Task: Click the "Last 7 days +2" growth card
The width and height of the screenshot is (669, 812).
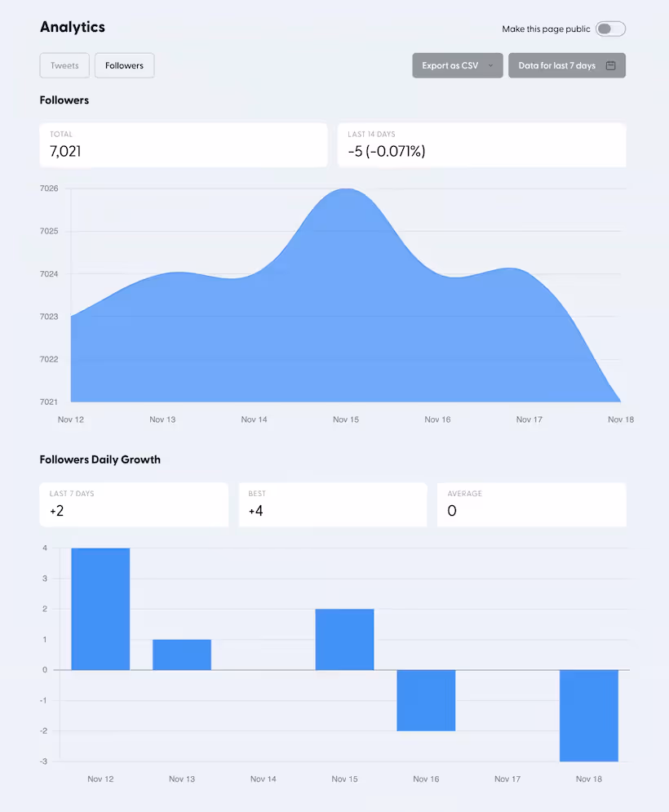Action: pyautogui.click(x=134, y=504)
